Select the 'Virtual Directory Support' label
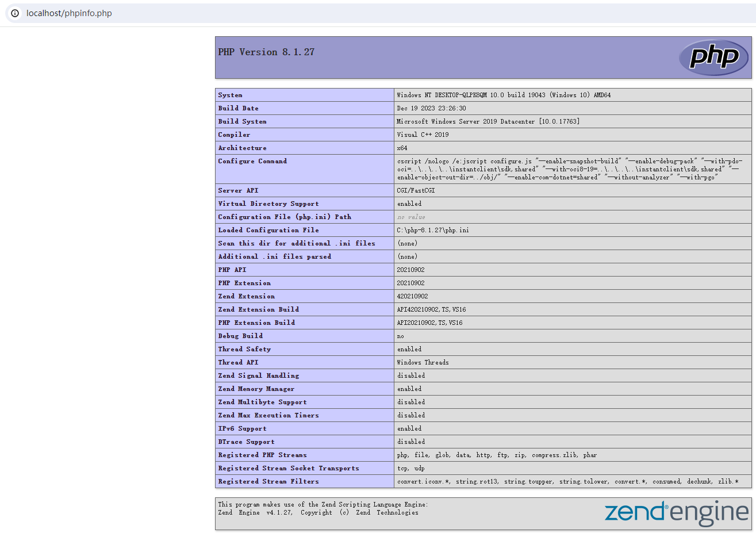756x533 pixels. click(x=268, y=204)
